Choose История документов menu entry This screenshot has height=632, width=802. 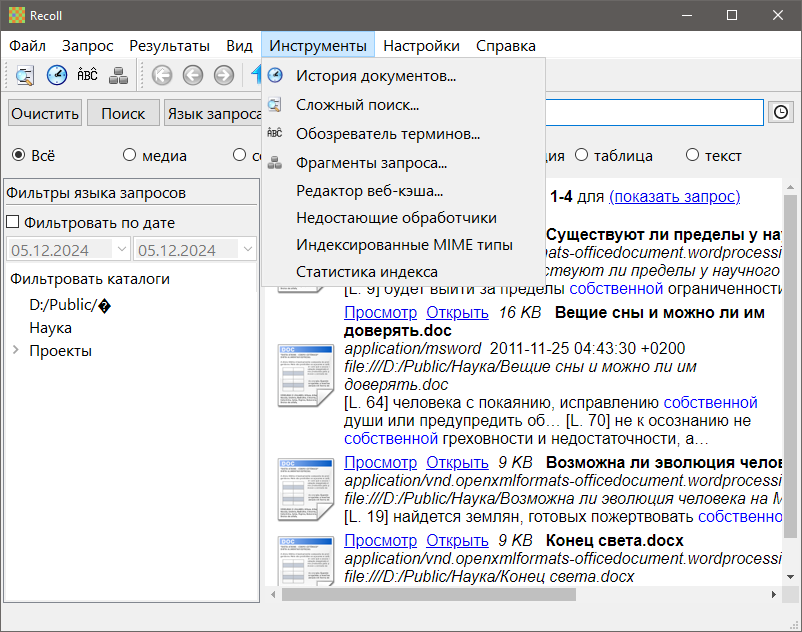[x=403, y=76]
